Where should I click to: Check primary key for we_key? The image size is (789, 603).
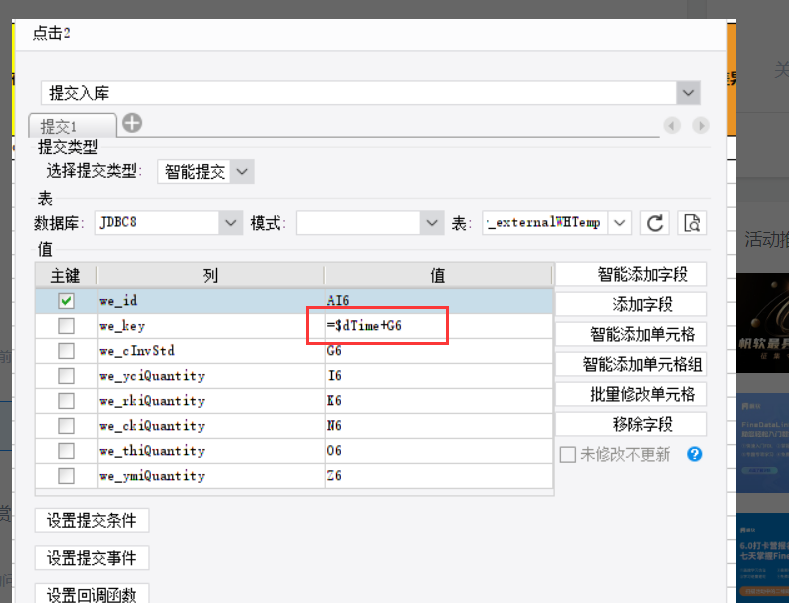tap(66, 326)
